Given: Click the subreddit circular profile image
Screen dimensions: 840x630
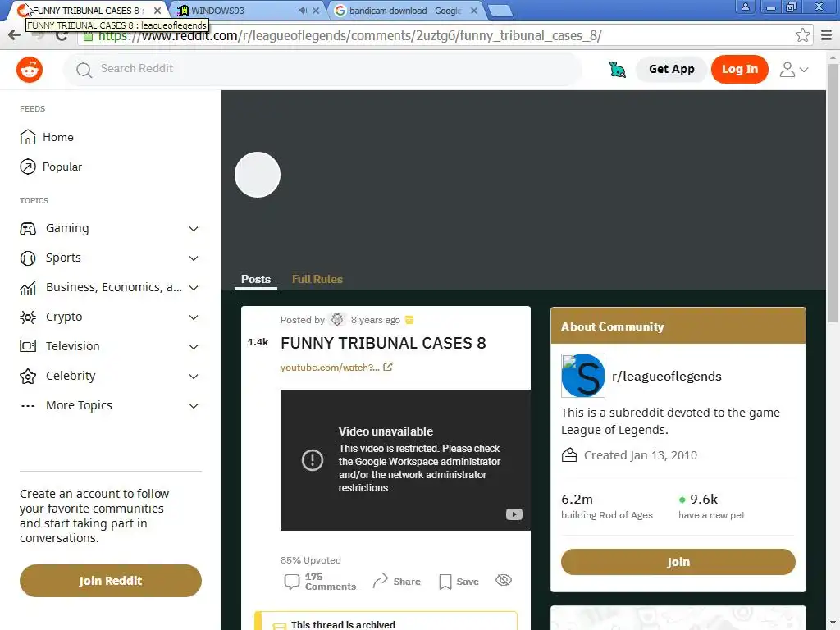Looking at the screenshot, I should [x=258, y=175].
